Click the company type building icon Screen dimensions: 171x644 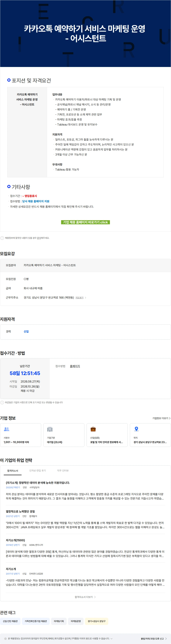click(x=50, y=429)
